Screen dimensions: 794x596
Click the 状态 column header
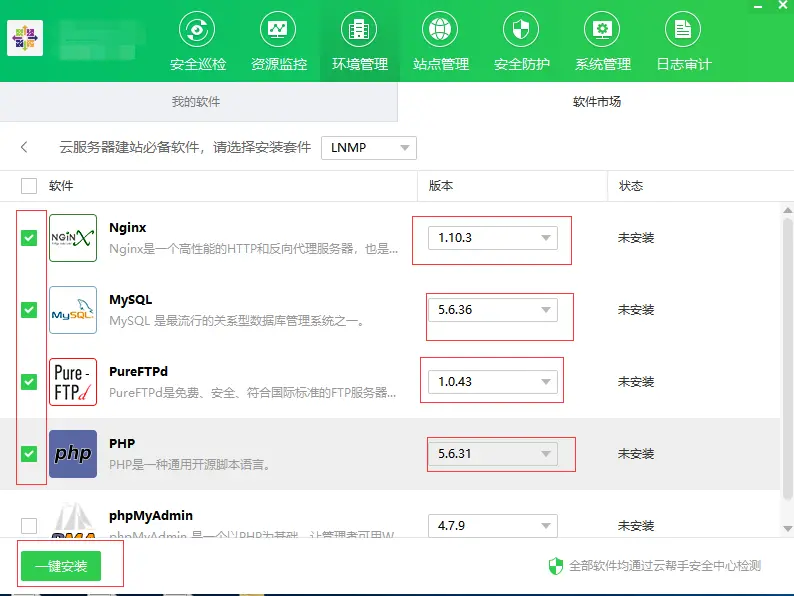click(x=630, y=186)
